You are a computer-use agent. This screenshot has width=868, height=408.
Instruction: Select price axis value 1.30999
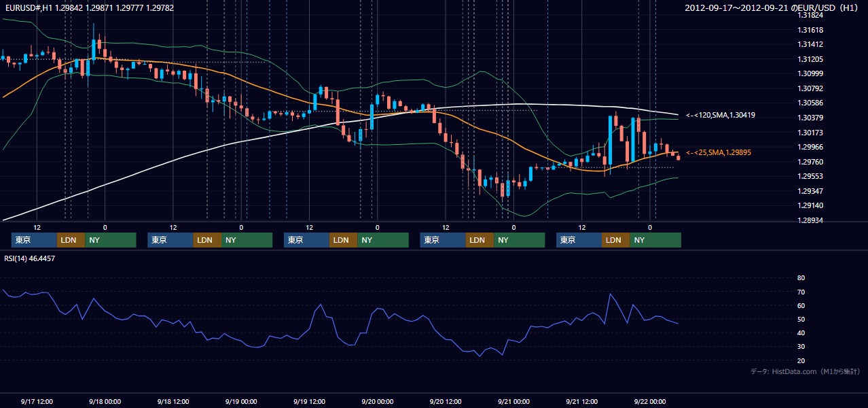(811, 73)
